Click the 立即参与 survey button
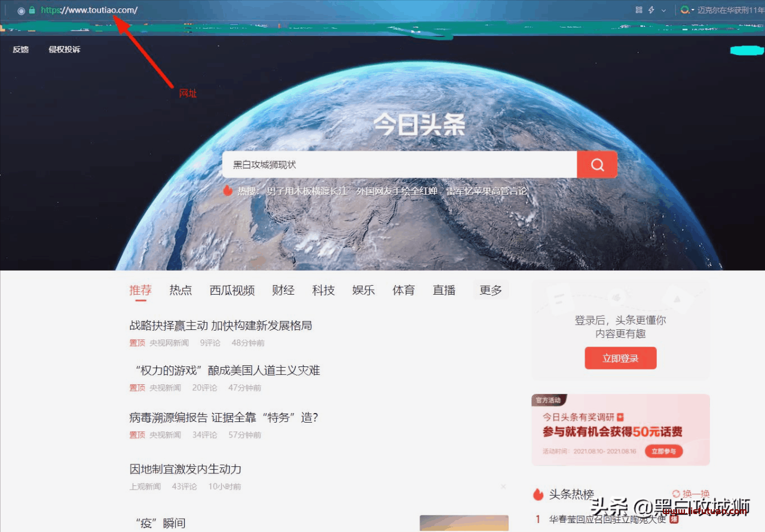 (x=663, y=451)
